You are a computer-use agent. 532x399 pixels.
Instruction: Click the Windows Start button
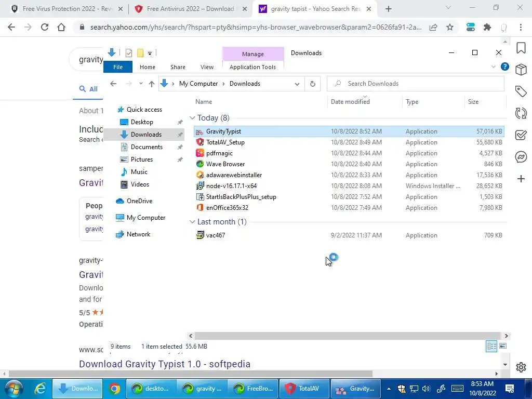(x=14, y=389)
